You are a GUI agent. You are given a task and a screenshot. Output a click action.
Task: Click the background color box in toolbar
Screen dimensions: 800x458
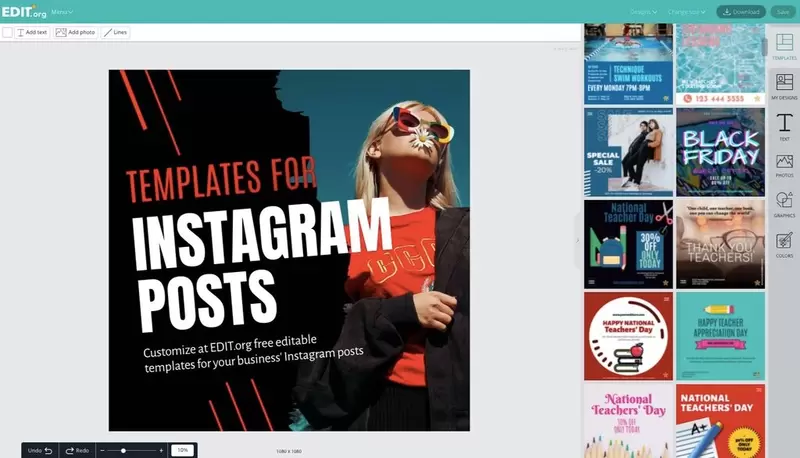click(x=7, y=32)
